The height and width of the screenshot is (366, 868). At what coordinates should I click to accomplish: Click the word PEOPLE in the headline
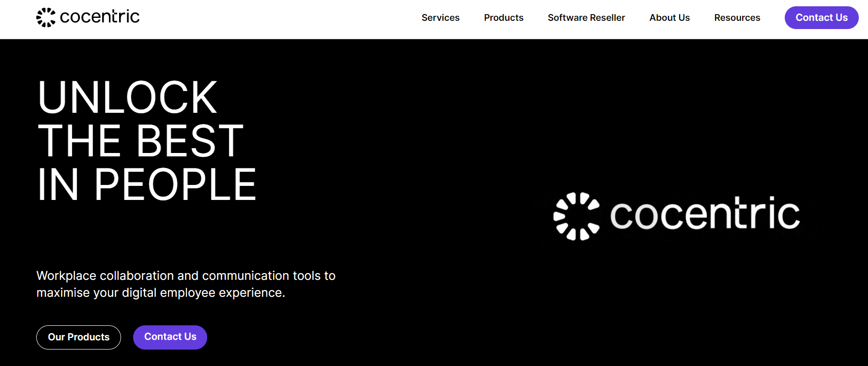click(175, 185)
